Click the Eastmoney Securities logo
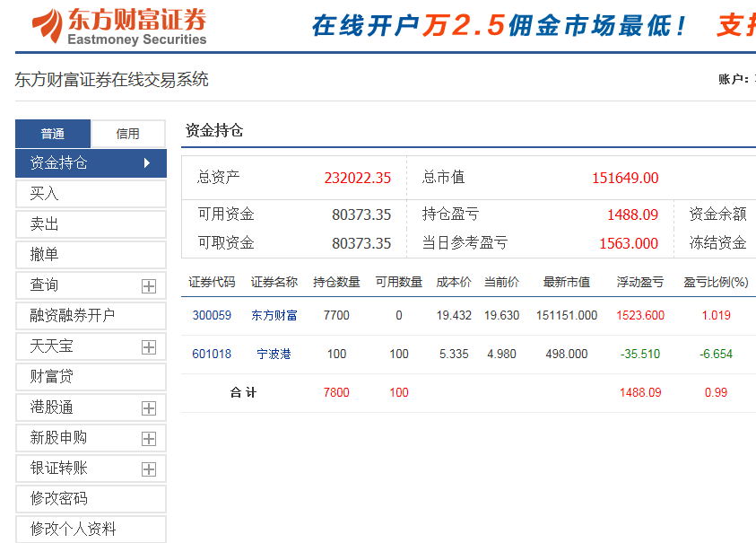This screenshot has width=756, height=543. 118,26
